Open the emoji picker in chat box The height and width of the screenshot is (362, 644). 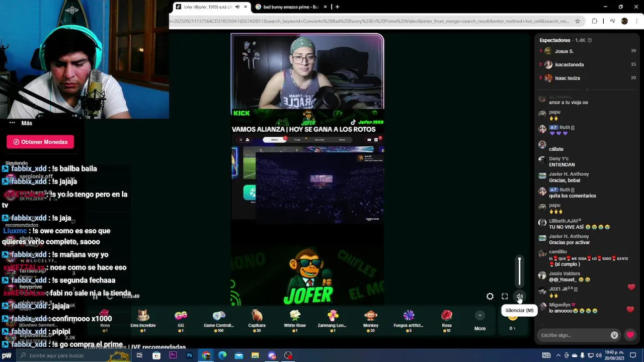pos(614,335)
